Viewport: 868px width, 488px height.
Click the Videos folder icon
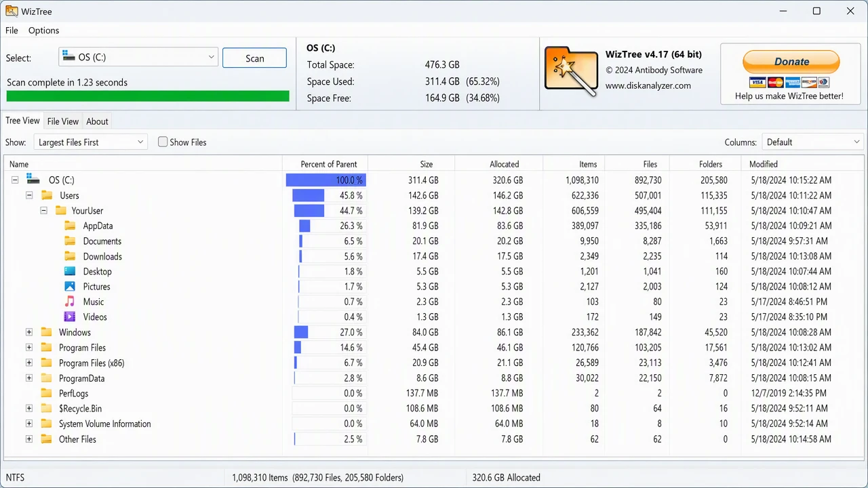pos(70,317)
